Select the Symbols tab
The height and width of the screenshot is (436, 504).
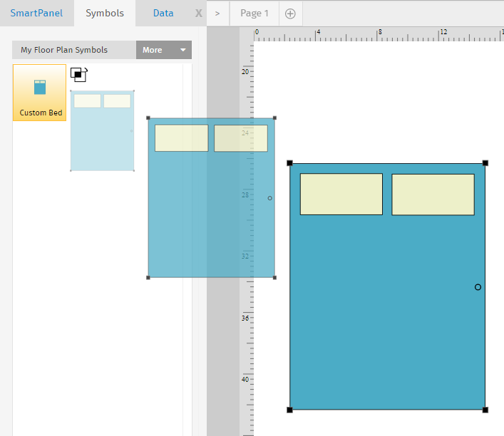pos(105,13)
